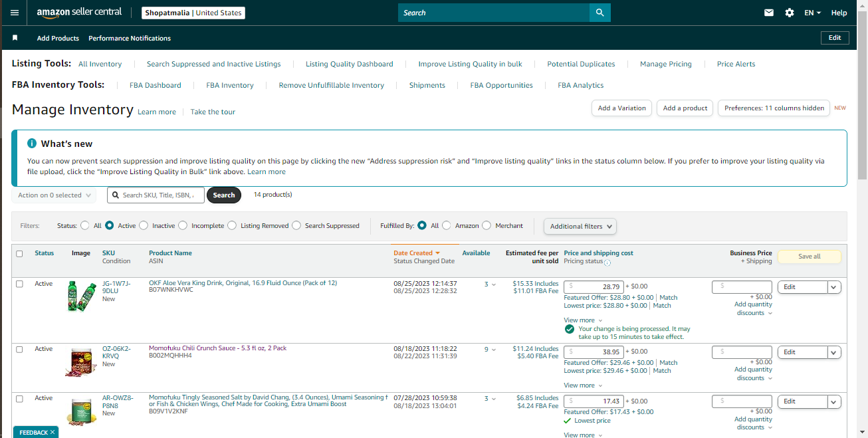Image resolution: width=868 pixels, height=438 pixels.
Task: Expand available quantity 9 for Chili Crunch
Action: 490,350
